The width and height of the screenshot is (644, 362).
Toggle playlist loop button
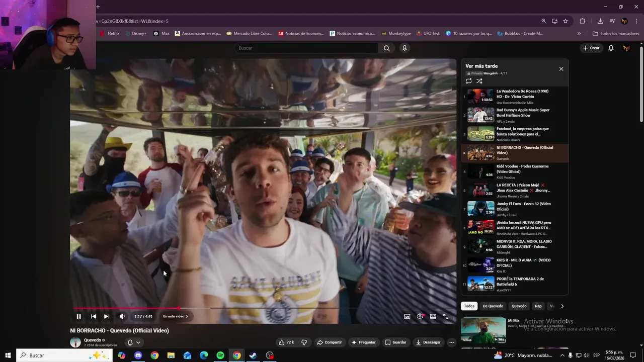coord(469,81)
